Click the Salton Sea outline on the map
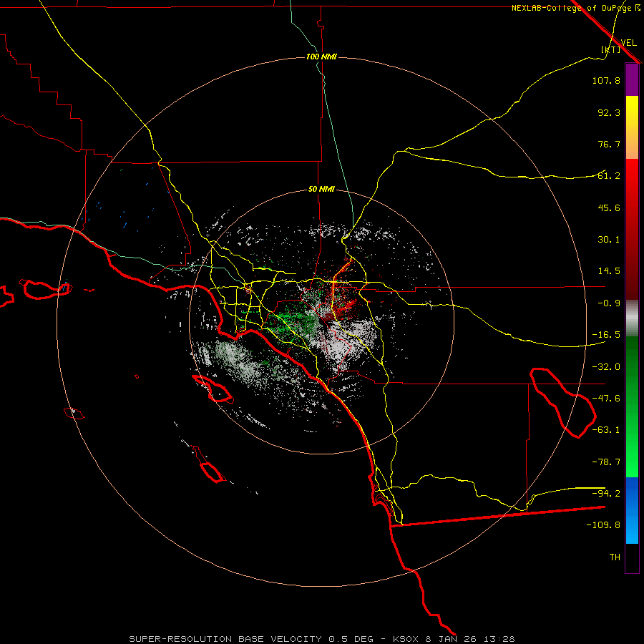644x644 pixels. (x=562, y=403)
